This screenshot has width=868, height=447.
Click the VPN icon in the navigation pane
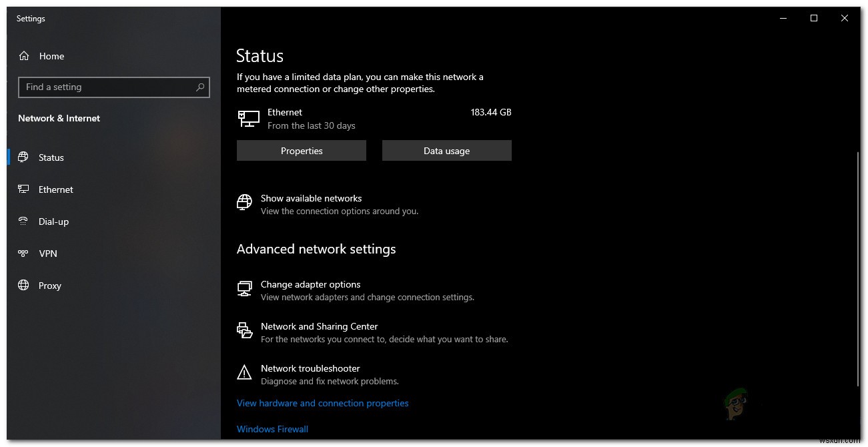coord(23,254)
